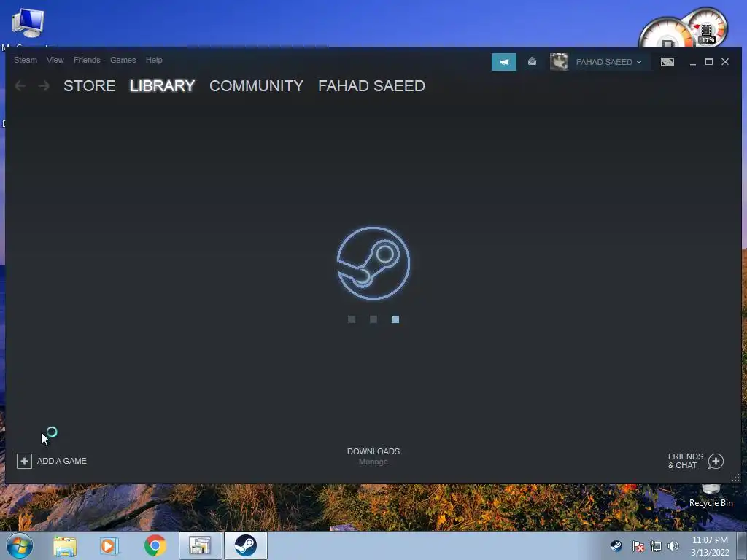Image resolution: width=747 pixels, height=560 pixels.
Task: Open the DOWNLOADS section
Action: point(373,451)
